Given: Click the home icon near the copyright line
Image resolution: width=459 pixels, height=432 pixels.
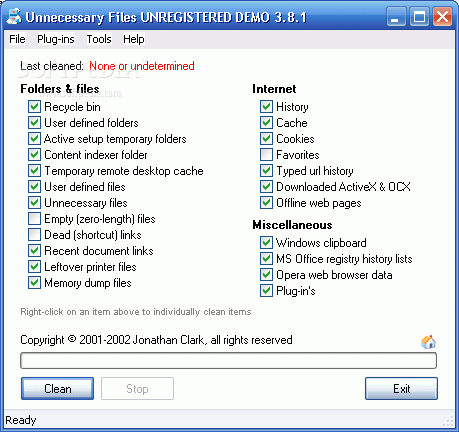Looking at the screenshot, I should point(429,342).
